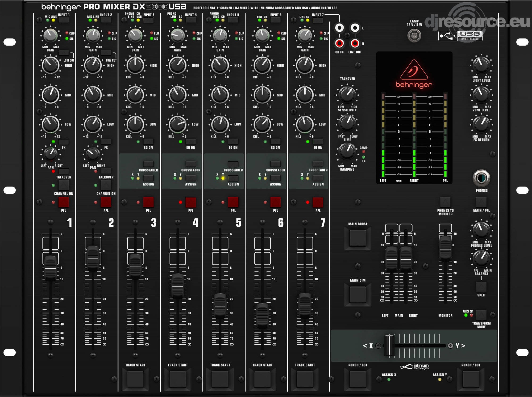
Task: Toggle channel 6 PFL button
Action: (x=275, y=202)
